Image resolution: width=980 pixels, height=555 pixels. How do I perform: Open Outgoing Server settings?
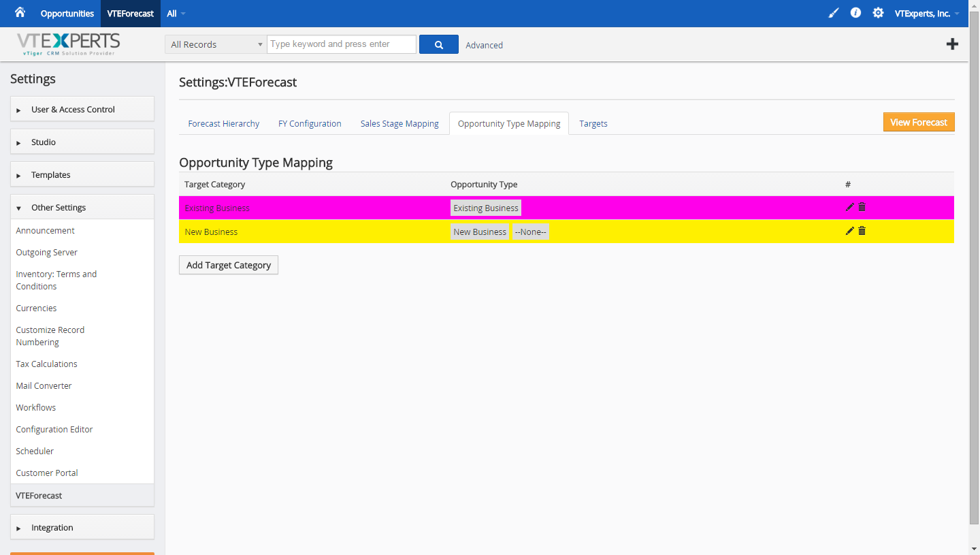point(47,252)
